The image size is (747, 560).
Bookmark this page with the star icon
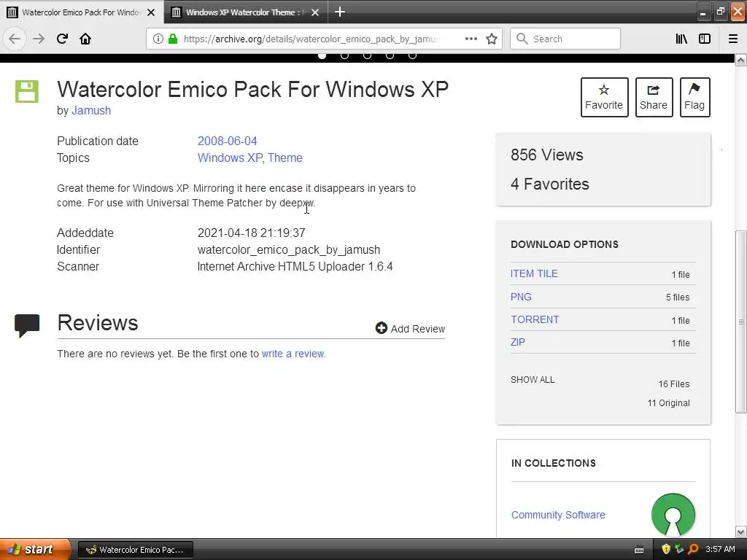pos(492,39)
